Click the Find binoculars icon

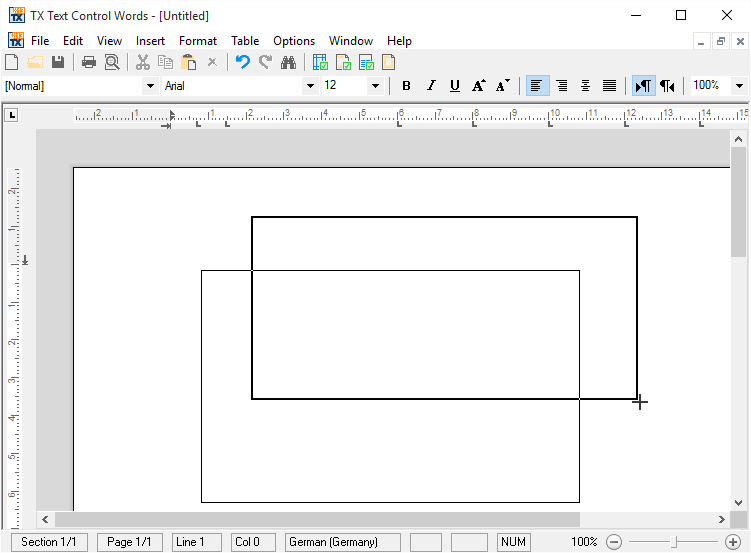(288, 62)
